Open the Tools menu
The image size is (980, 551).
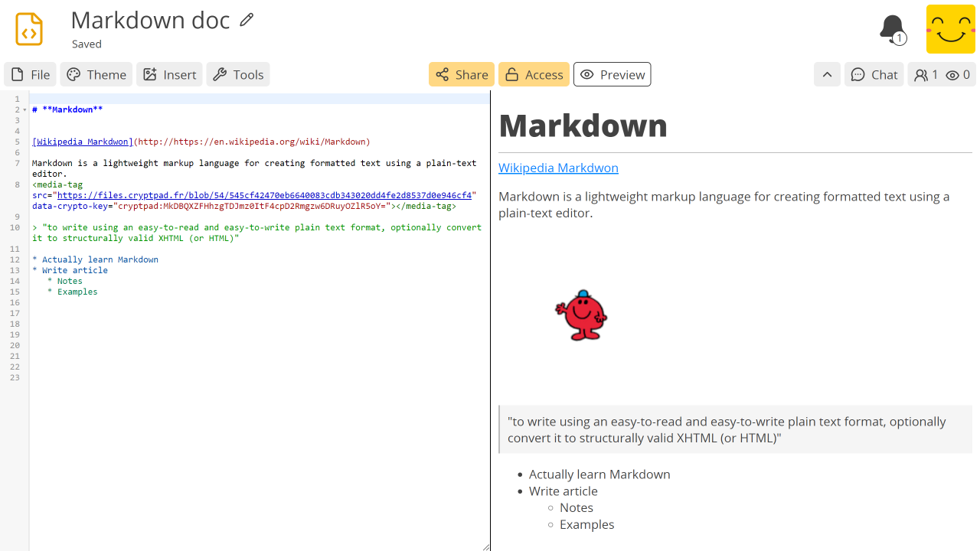click(238, 74)
